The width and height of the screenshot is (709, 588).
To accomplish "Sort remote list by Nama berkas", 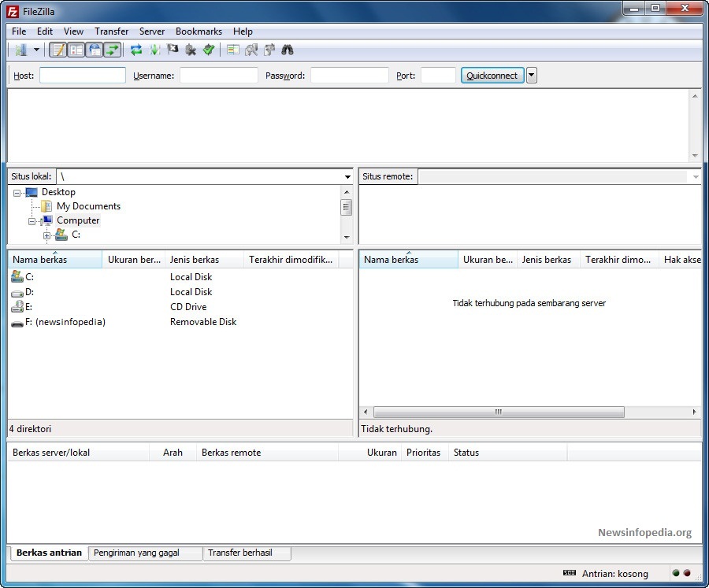I will click(x=408, y=260).
